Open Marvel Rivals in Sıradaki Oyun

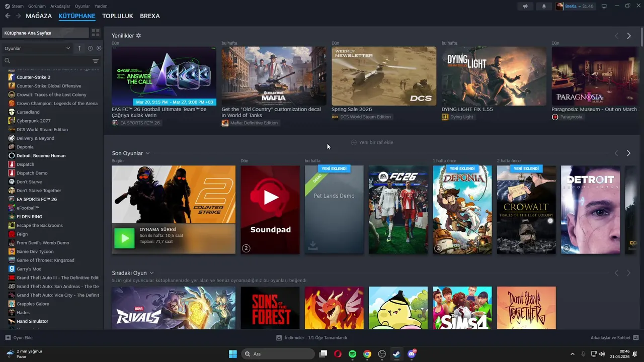pos(173,308)
